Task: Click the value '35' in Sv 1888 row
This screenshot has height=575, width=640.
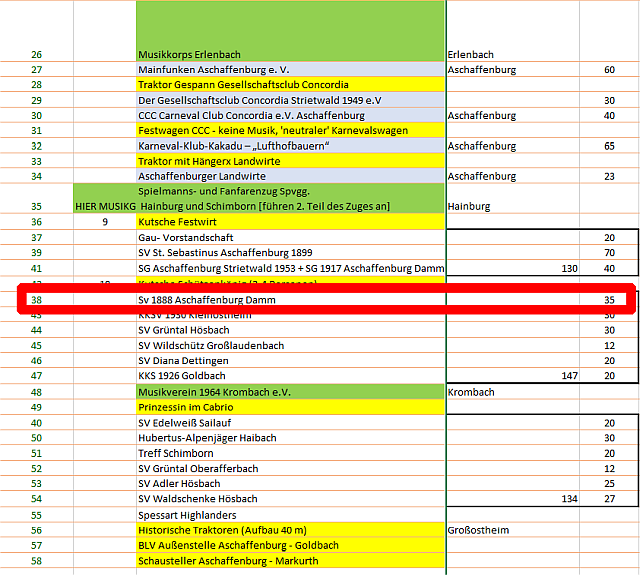Action: [x=609, y=300]
